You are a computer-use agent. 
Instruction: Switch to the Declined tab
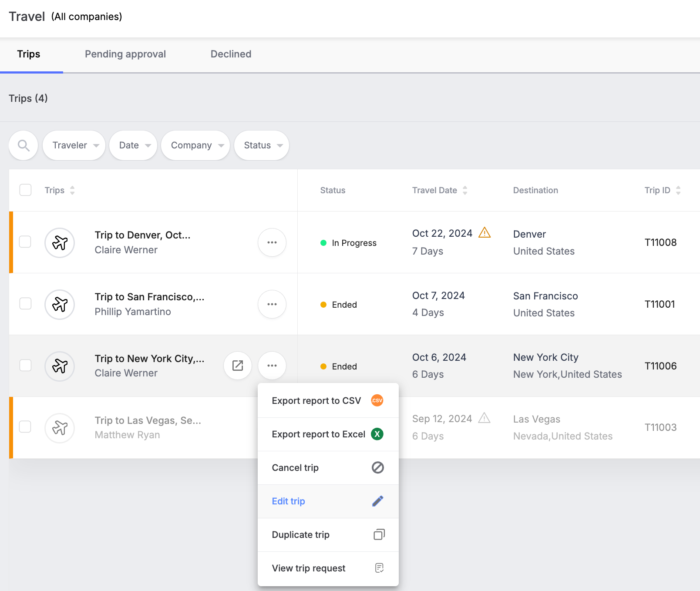(x=231, y=54)
